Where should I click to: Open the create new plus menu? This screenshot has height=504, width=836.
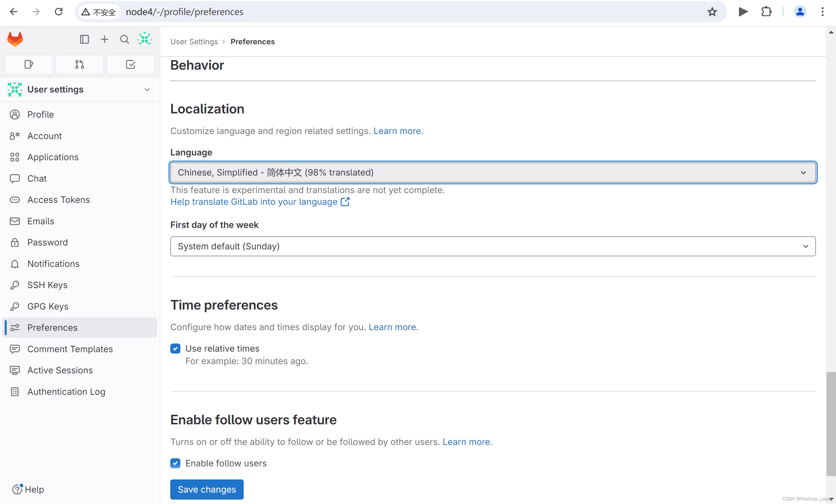coord(105,39)
